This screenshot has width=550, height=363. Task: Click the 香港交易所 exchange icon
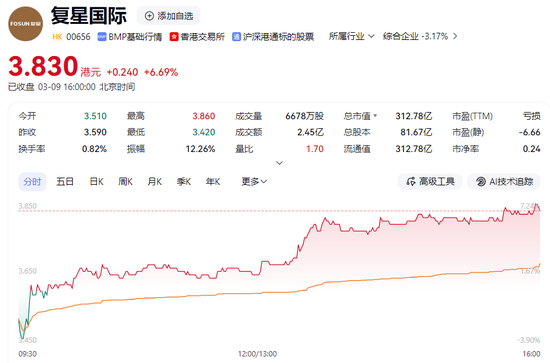pyautogui.click(x=174, y=36)
